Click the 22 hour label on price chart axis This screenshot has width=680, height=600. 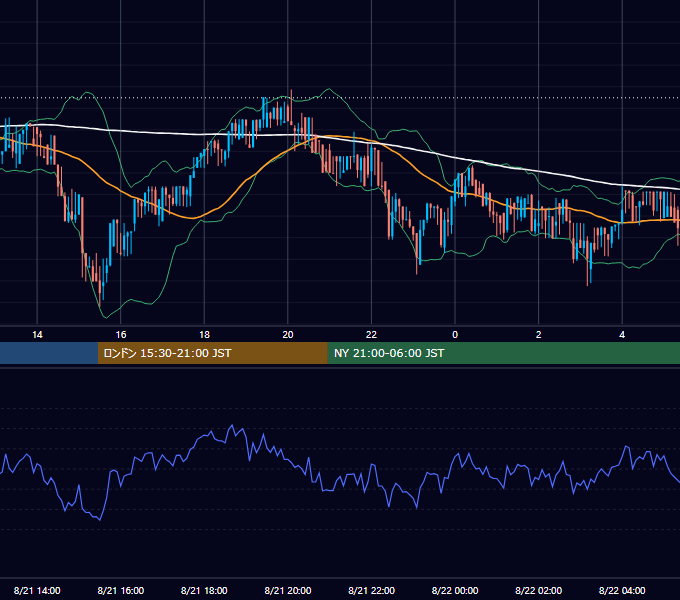tap(371, 335)
